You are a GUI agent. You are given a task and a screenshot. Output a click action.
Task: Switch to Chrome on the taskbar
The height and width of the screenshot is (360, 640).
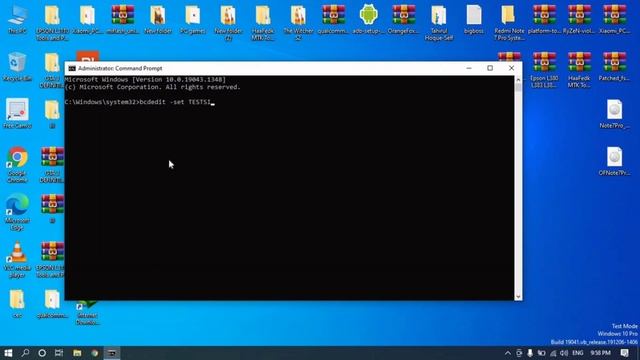pyautogui.click(x=95, y=353)
